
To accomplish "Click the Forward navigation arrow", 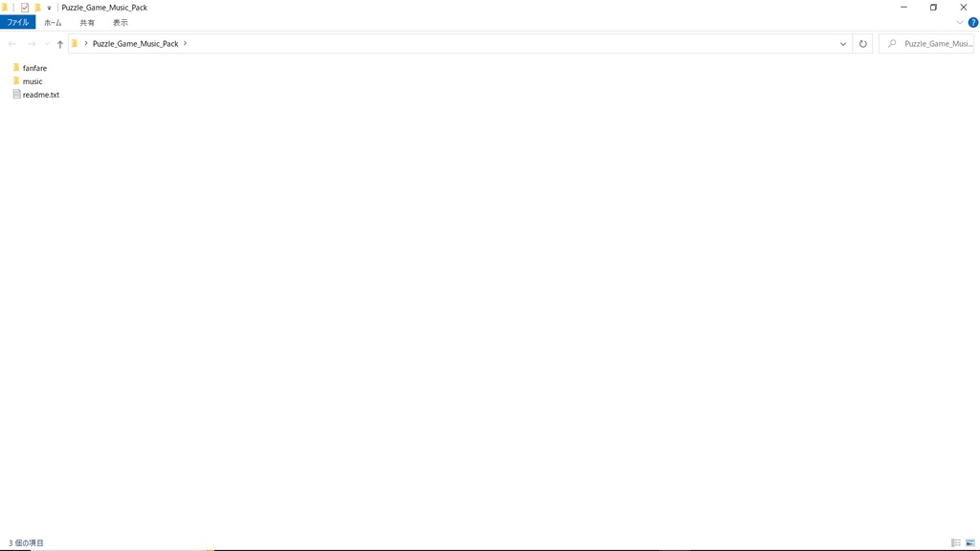I will [x=32, y=44].
